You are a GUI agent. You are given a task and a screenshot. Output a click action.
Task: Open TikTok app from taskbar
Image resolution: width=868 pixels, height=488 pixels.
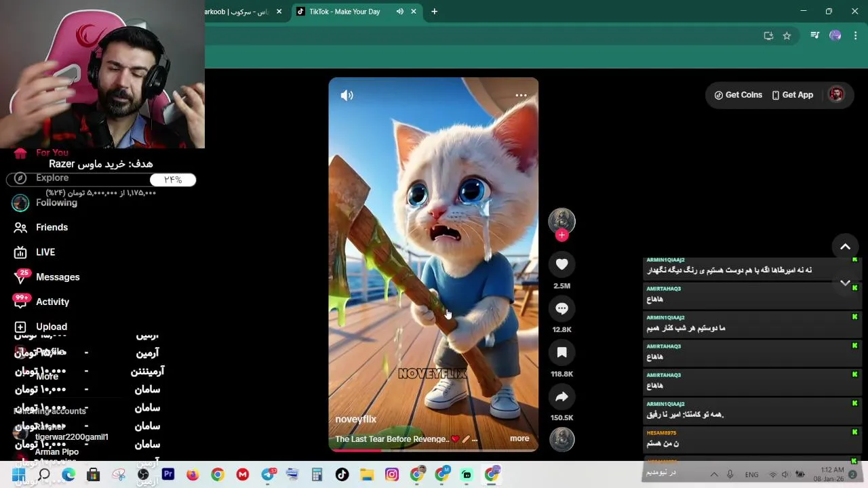click(342, 474)
